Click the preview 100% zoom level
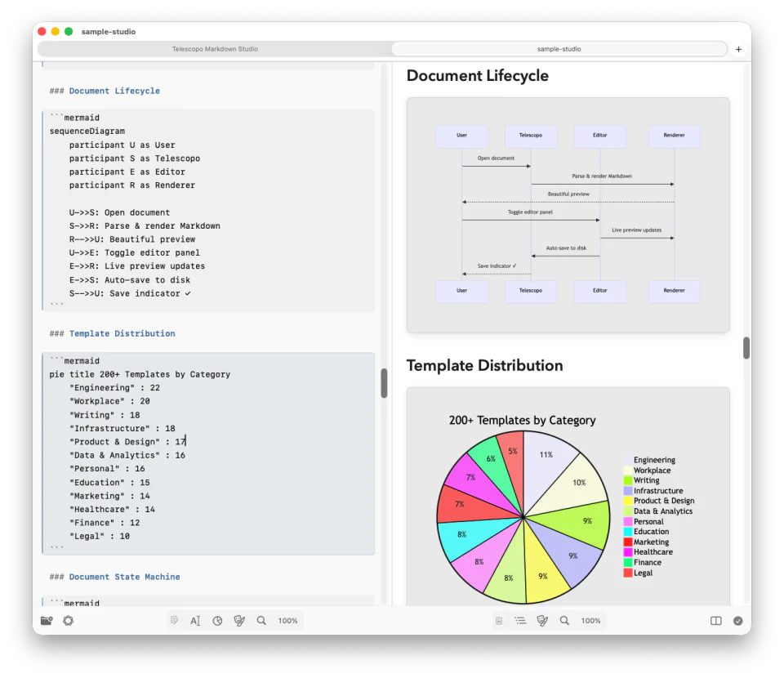This screenshot has width=784, height=678. pos(591,621)
